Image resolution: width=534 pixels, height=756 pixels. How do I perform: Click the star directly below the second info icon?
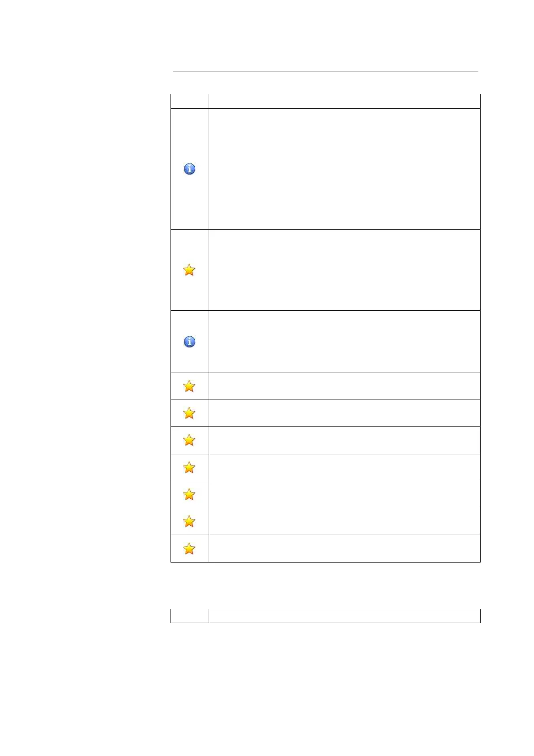click(189, 386)
